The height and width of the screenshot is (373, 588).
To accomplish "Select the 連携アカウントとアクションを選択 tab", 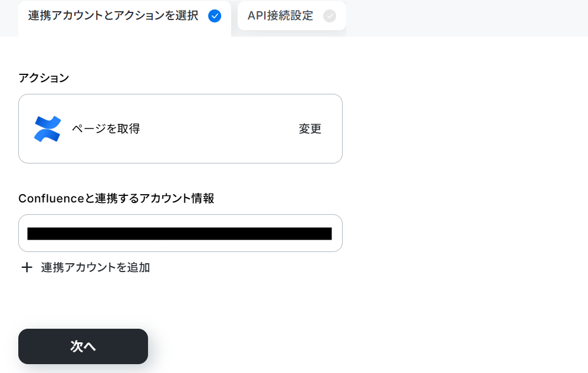I will click(x=124, y=18).
